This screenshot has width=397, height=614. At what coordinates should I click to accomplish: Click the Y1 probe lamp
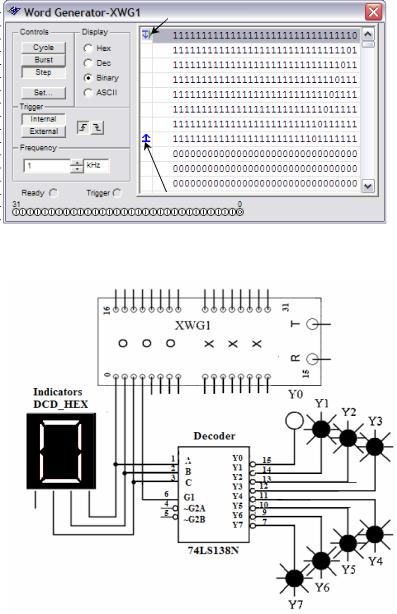tap(321, 429)
